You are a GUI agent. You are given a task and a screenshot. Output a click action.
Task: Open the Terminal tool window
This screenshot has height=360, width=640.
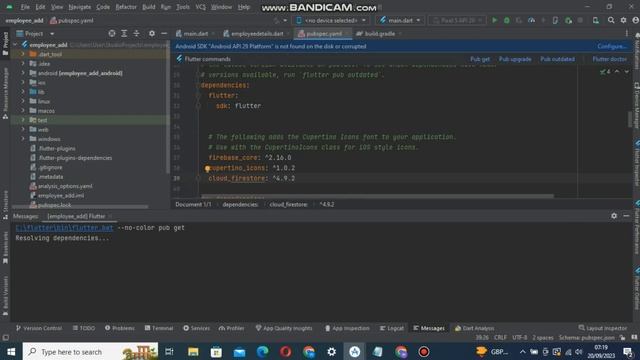[x=159, y=328]
